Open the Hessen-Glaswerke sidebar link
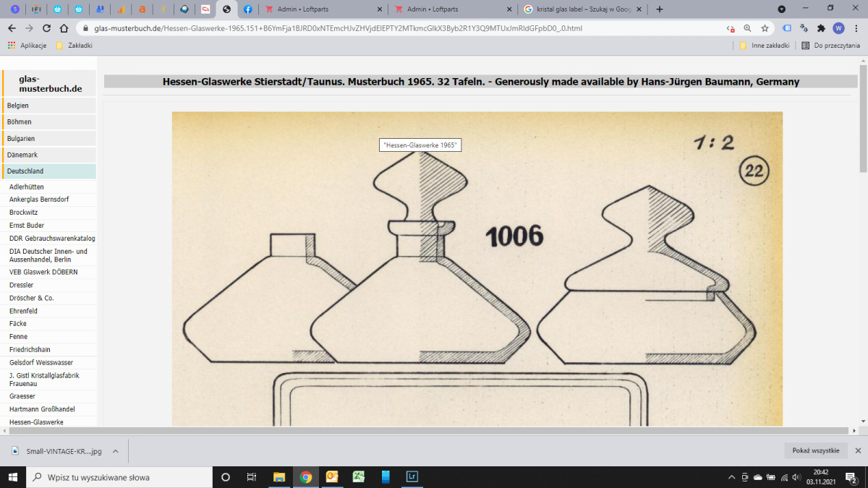The image size is (868, 488). click(x=36, y=421)
